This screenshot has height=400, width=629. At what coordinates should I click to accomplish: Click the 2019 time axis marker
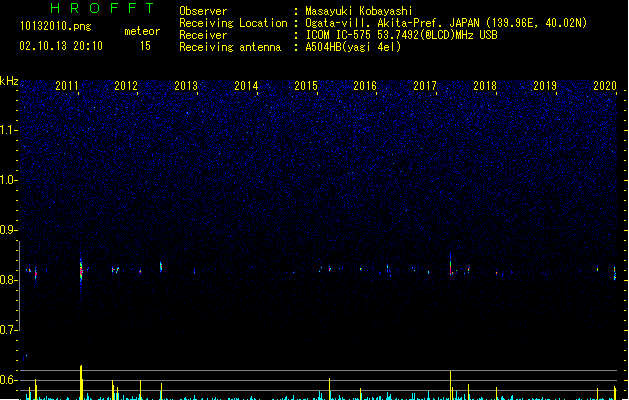(x=545, y=86)
